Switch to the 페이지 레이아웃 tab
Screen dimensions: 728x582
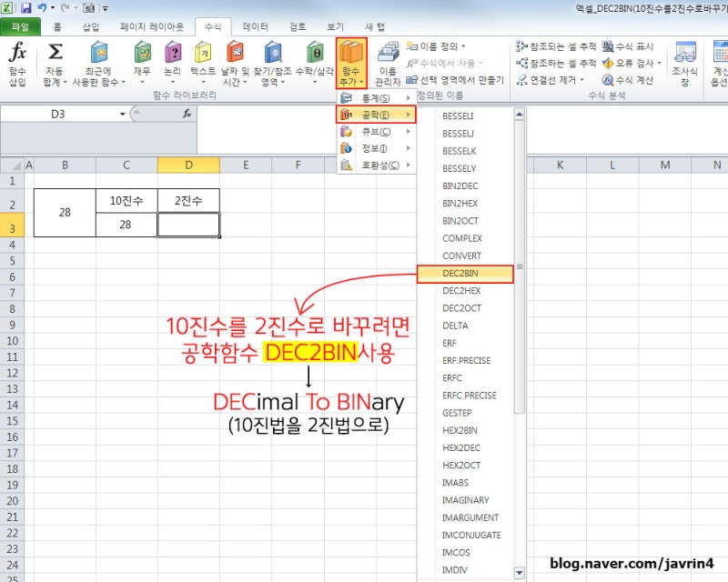click(x=152, y=27)
